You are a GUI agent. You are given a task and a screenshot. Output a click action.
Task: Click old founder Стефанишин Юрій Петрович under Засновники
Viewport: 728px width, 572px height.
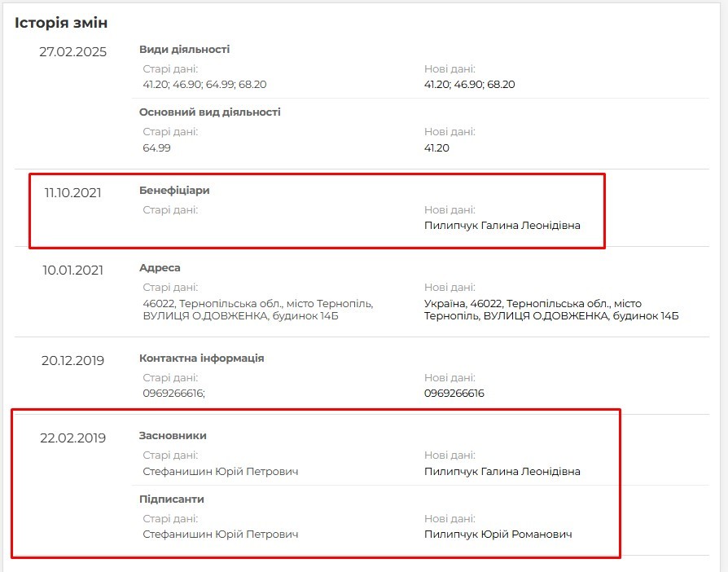point(221,471)
